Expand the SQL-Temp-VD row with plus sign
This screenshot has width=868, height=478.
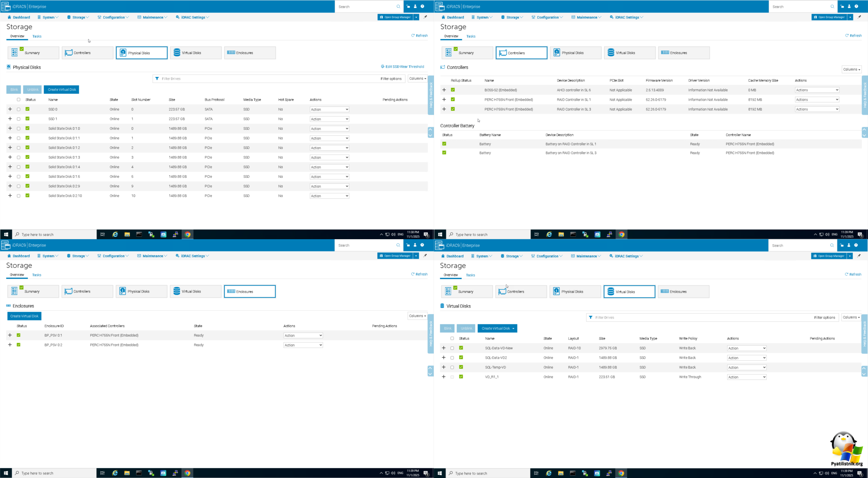pyautogui.click(x=443, y=367)
